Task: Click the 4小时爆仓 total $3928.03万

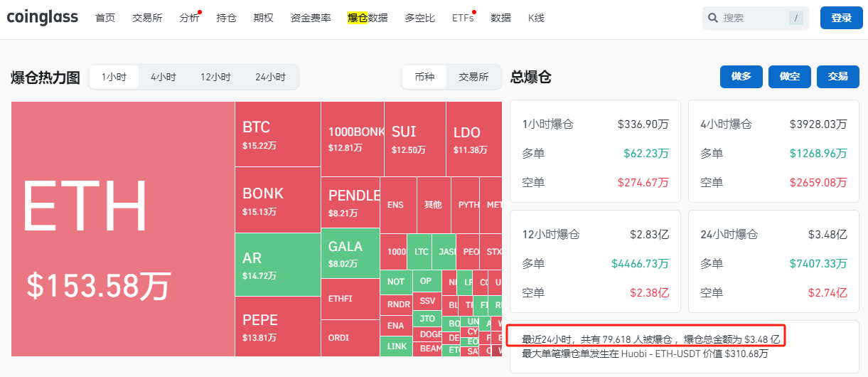Action: pyautogui.click(x=818, y=124)
